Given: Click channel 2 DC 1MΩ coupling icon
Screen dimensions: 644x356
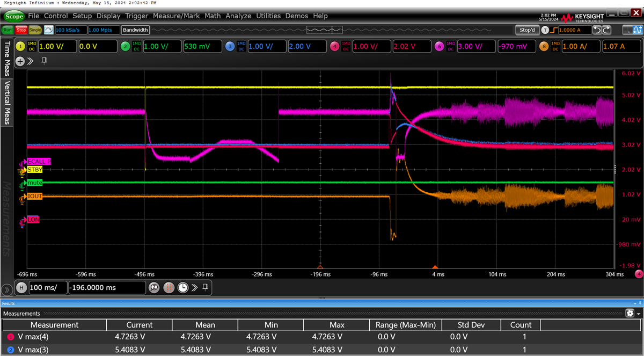Looking at the screenshot, I should click(136, 47).
